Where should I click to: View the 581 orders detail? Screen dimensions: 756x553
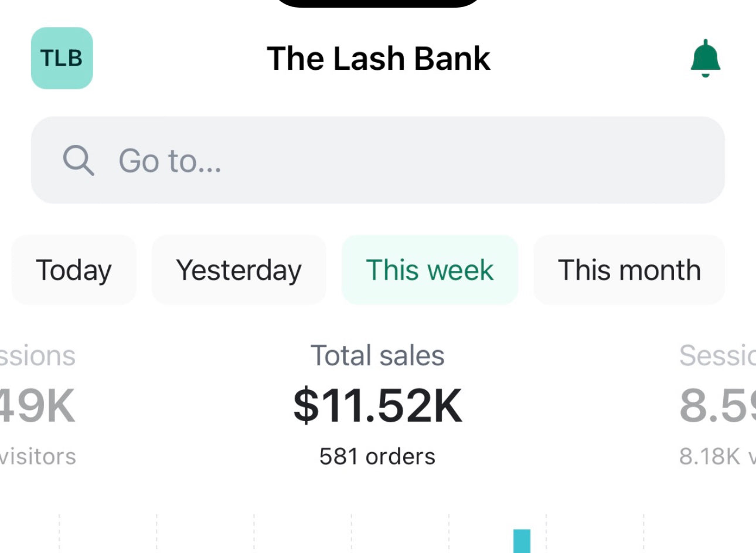[x=377, y=456]
